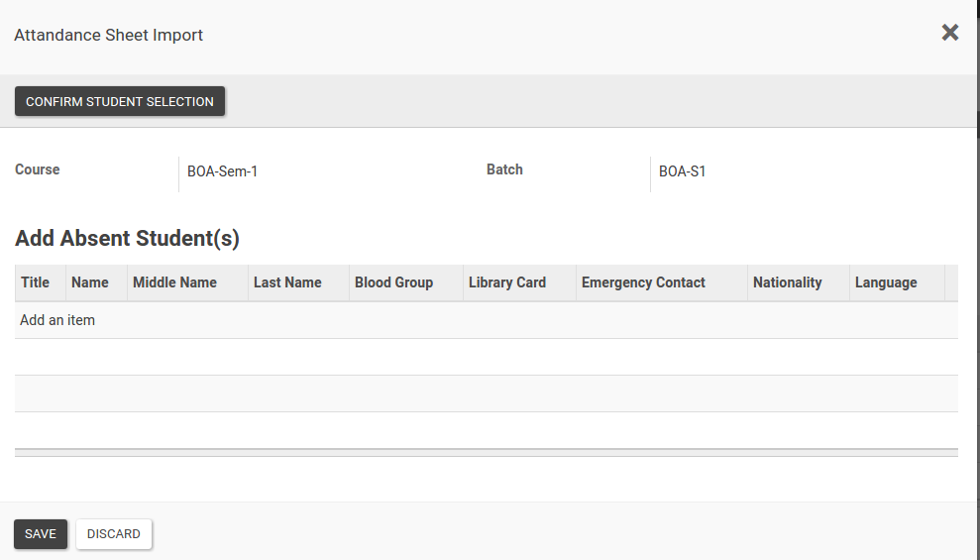Click the Batch label

tap(504, 169)
